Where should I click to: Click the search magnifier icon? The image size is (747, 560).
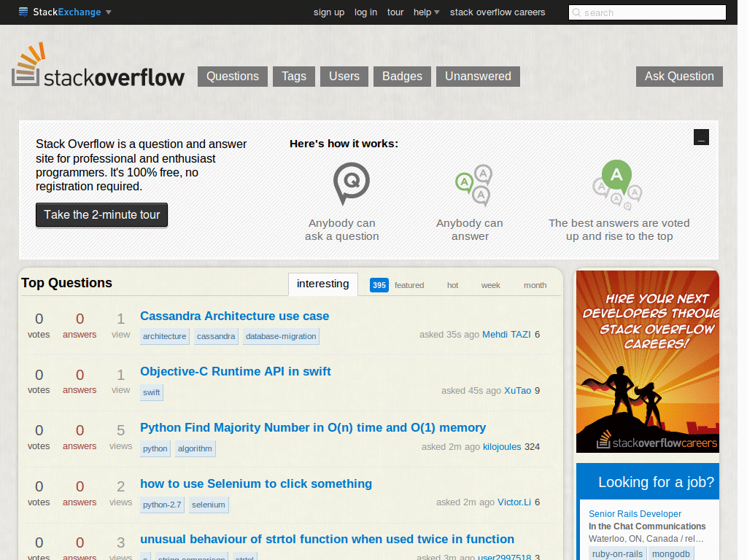pos(577,12)
